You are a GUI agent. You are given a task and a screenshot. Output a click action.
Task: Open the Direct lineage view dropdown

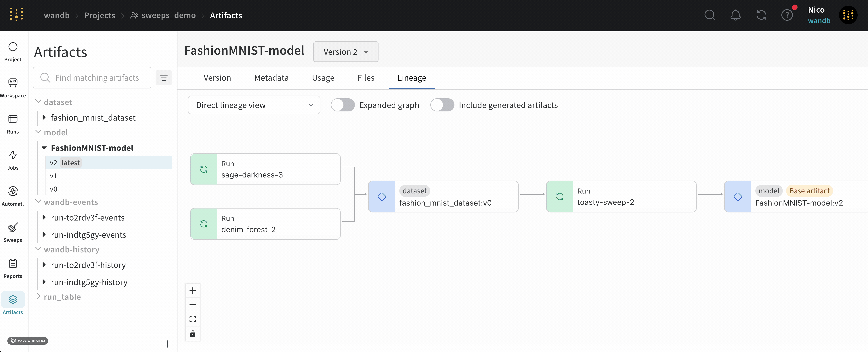point(254,105)
